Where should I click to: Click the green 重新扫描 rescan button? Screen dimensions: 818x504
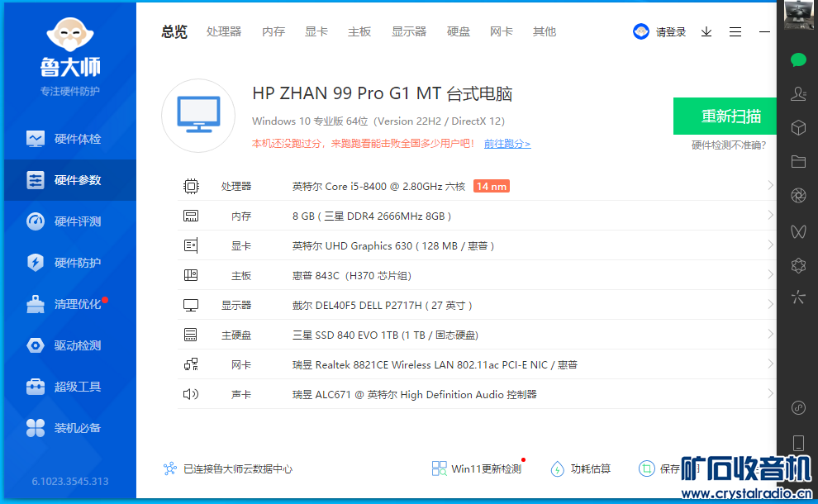pos(725,116)
